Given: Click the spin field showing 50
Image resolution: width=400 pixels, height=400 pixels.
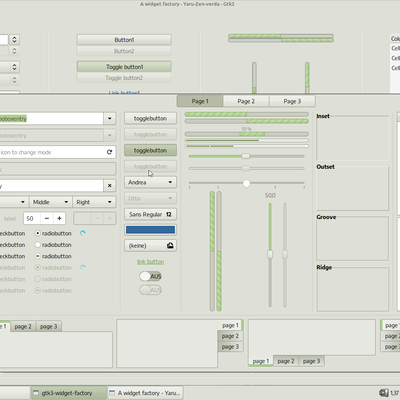Looking at the screenshot, I should tap(32, 218).
